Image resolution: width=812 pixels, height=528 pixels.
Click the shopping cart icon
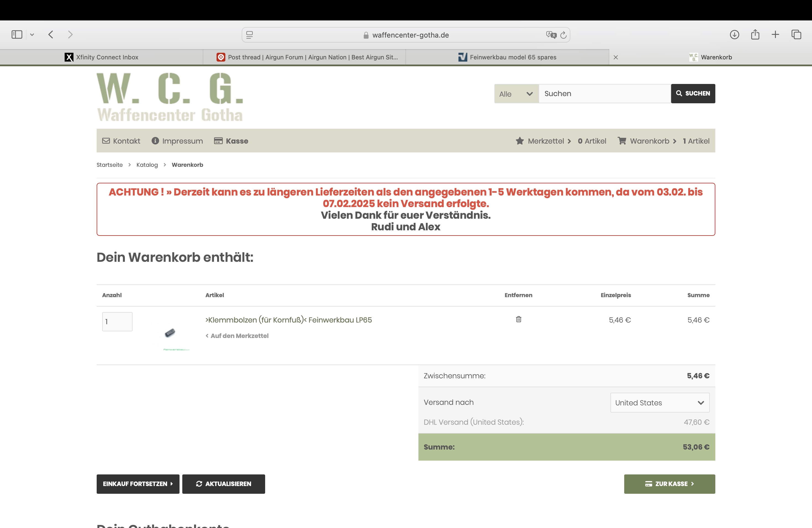click(622, 141)
